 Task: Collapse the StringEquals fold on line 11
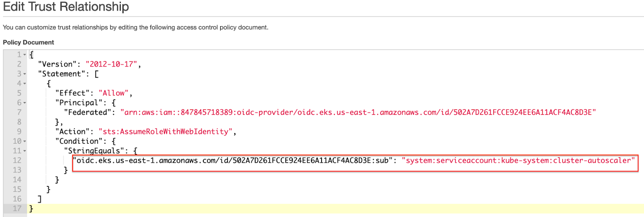pyautogui.click(x=25, y=151)
